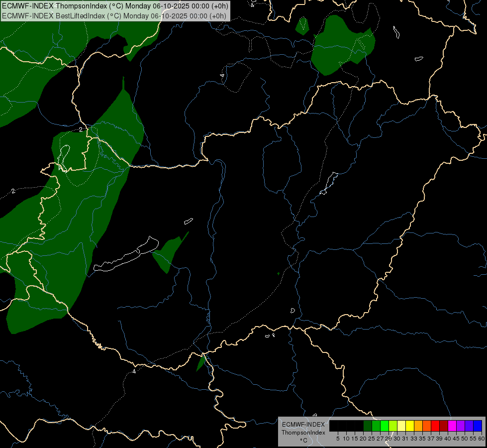Select the dark red 39–40 legend swatch

(x=444, y=426)
